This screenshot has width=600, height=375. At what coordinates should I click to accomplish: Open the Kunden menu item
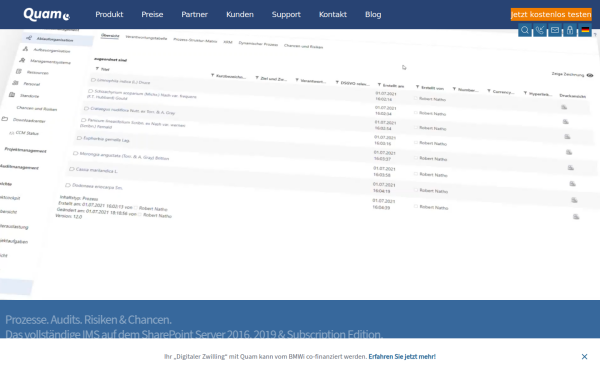coord(240,15)
